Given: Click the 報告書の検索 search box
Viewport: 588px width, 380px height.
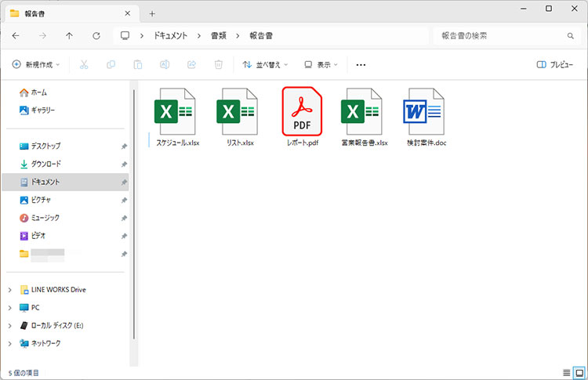Looking at the screenshot, I should coord(502,36).
